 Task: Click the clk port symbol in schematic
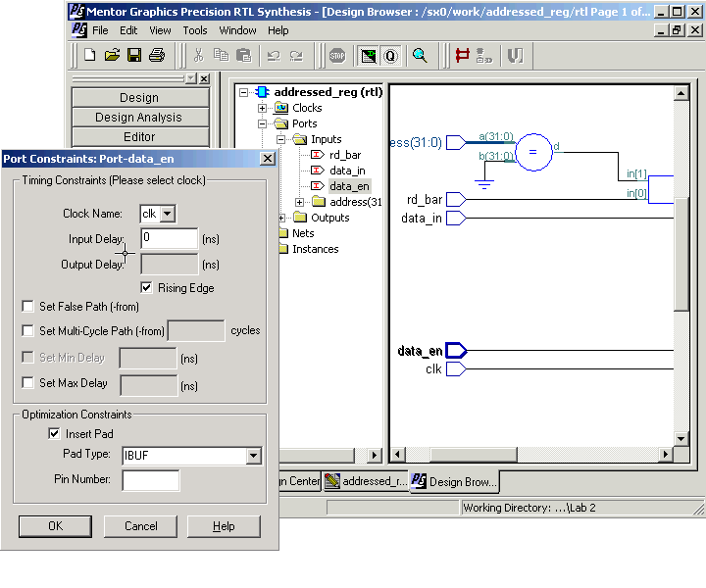tap(456, 369)
